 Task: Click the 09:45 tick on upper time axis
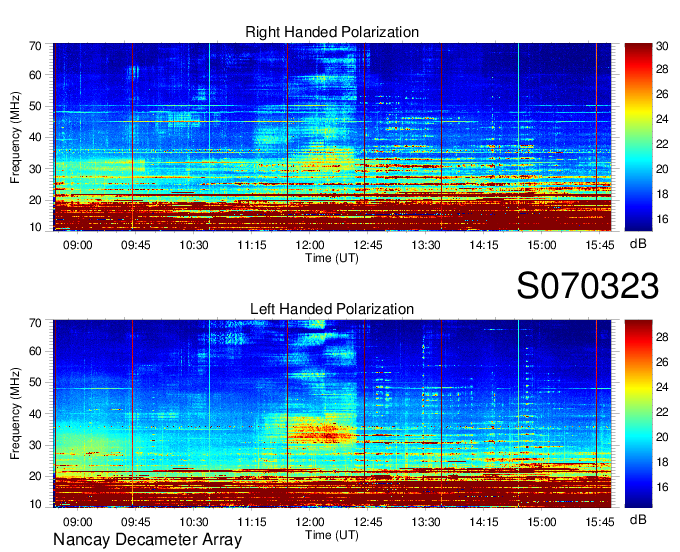pyautogui.click(x=136, y=245)
